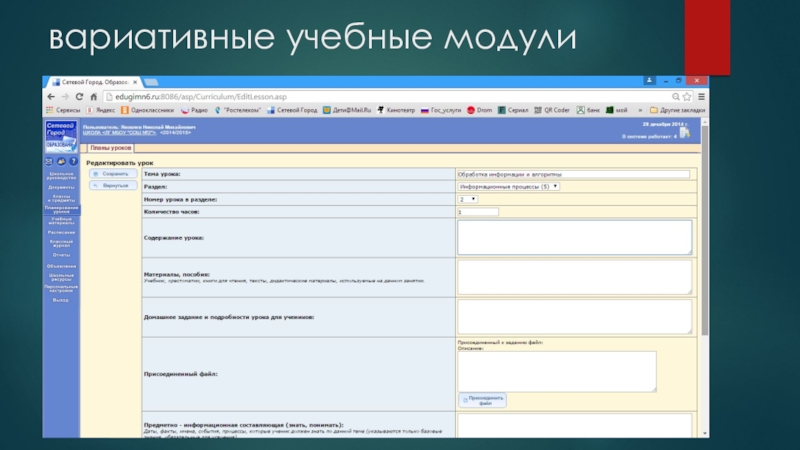Screen dimensions: 800x450
Task: Click the document icon near the users-online counter
Action: point(685,133)
